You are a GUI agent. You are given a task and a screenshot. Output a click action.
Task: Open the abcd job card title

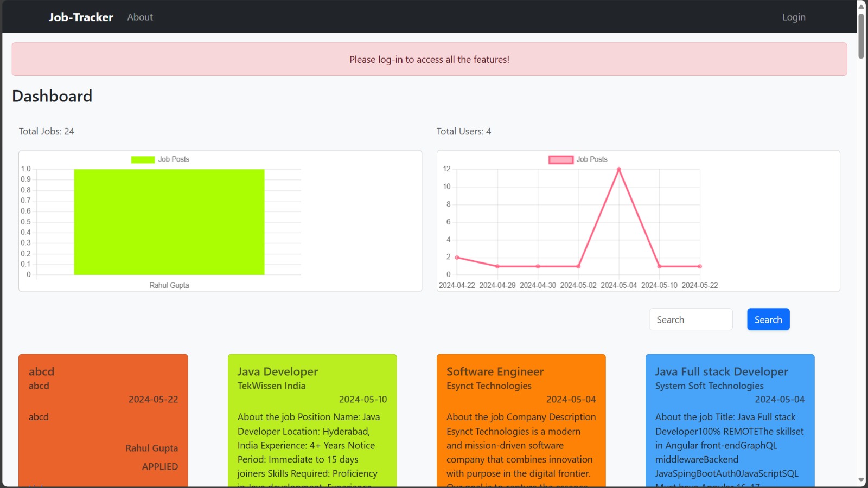[x=41, y=371]
